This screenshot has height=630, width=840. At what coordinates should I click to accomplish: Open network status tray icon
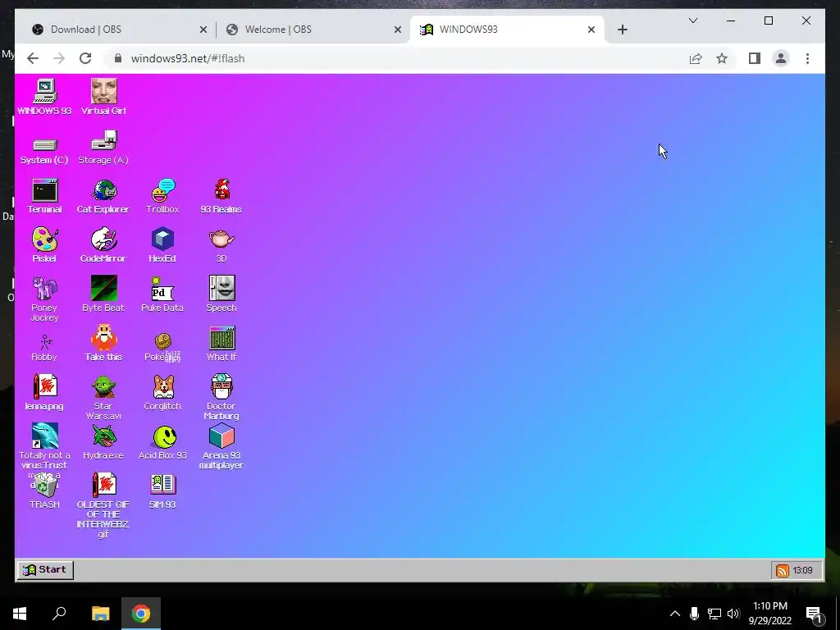pos(714,614)
